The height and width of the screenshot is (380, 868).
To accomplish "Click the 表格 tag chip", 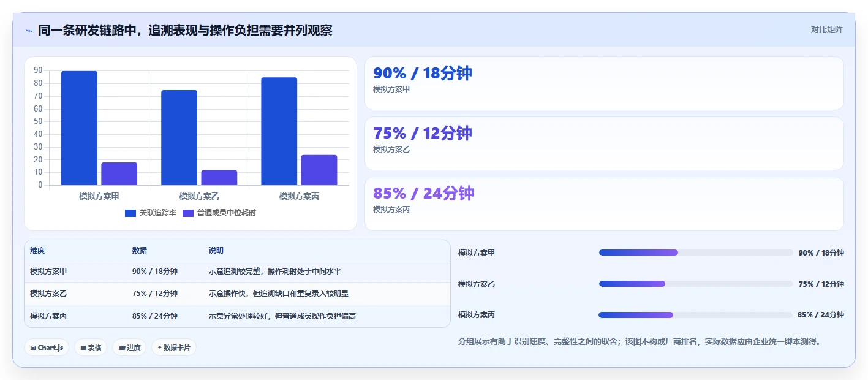I will (91, 348).
